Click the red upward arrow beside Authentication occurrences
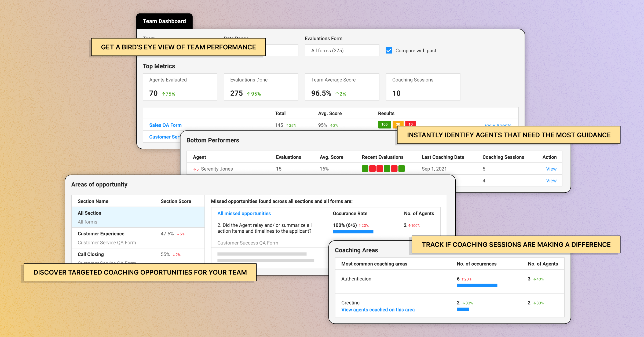 click(463, 279)
